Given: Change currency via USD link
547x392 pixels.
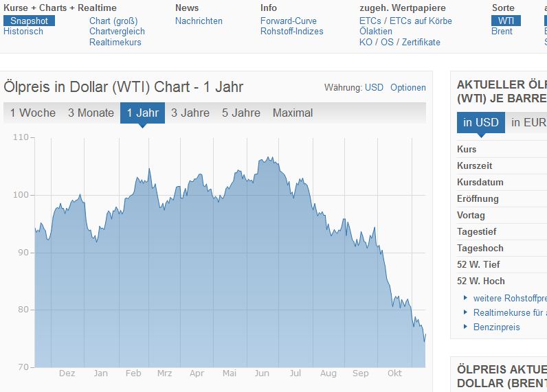Looking at the screenshot, I should (x=374, y=88).
